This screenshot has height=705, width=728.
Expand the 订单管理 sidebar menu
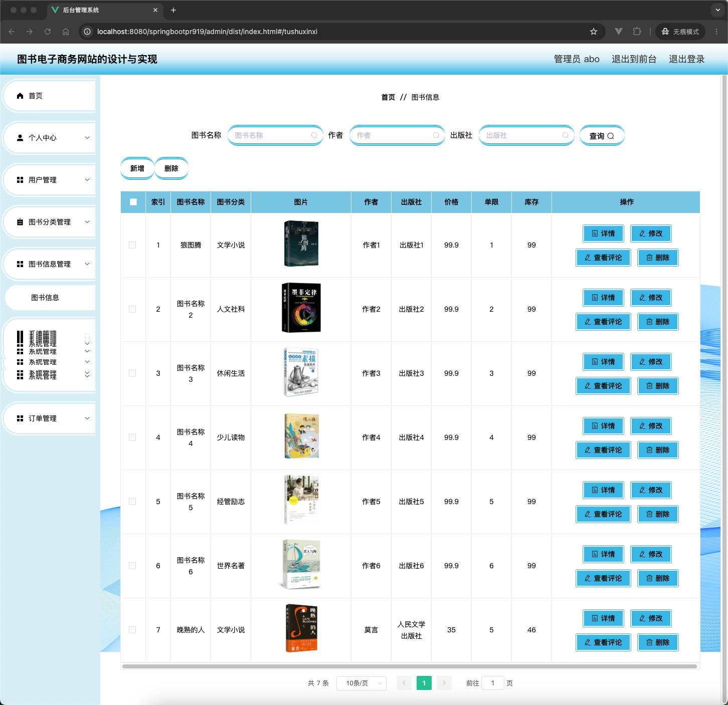(x=50, y=418)
